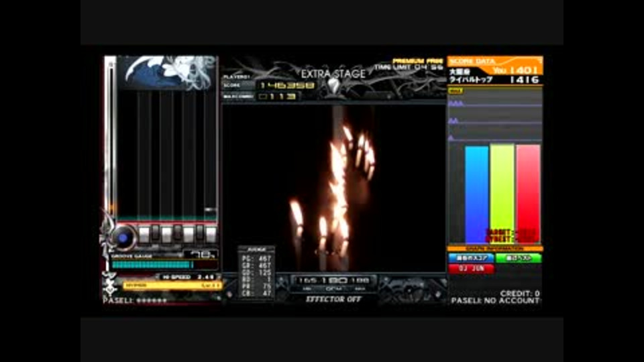Click the yellow HYPER difficulty bar
The image size is (644, 362).
click(x=172, y=286)
